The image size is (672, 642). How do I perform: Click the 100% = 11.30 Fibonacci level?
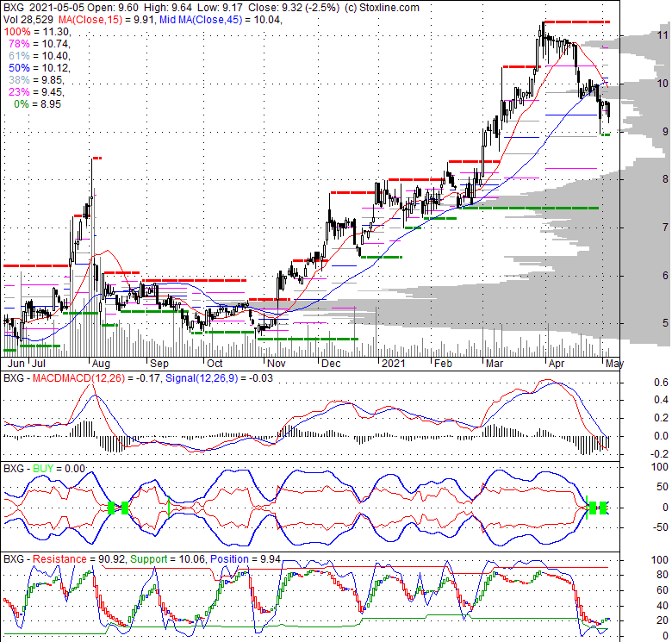(x=37, y=32)
